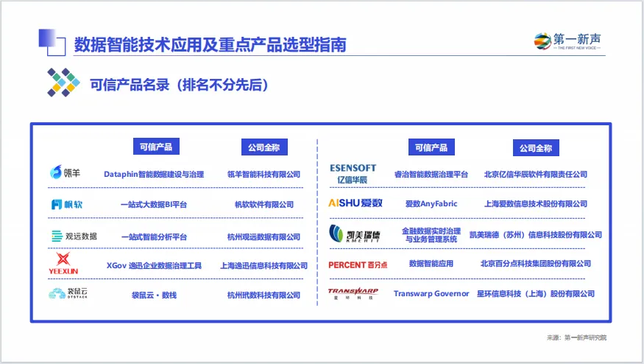Click the left 公司全称 column header
This screenshot has height=364, width=644.
(264, 147)
